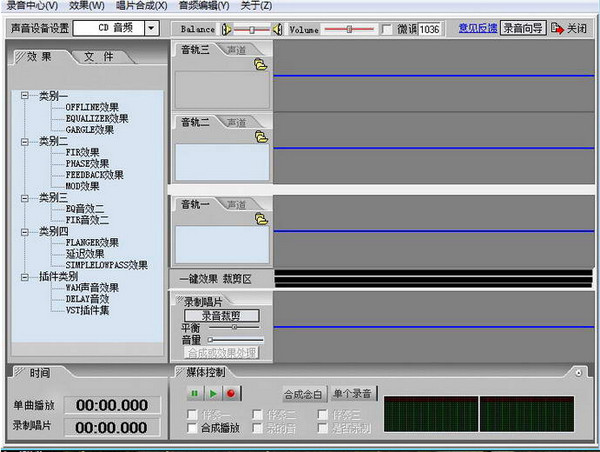Adjust the Balance slider in top toolbar
The image size is (600, 452).
tap(252, 29)
